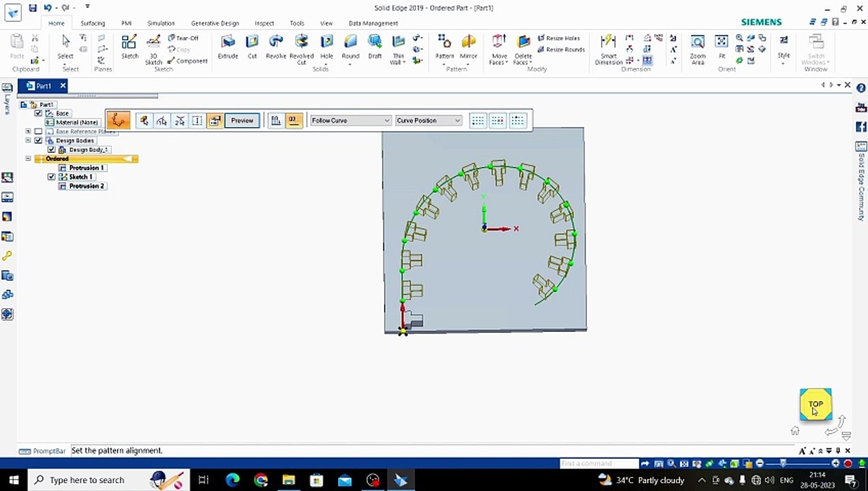Choose the Delete Faces tool
The height and width of the screenshot is (491, 868).
pos(523,49)
